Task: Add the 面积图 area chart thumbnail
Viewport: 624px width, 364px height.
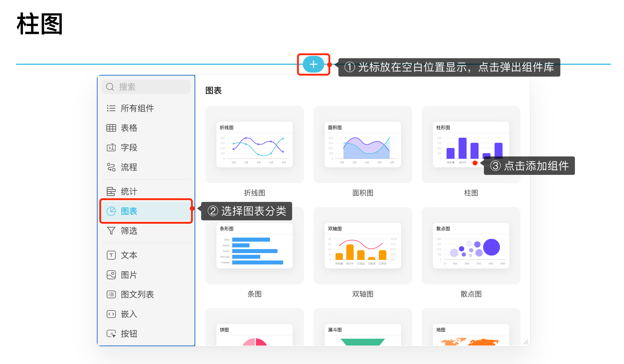Action: pyautogui.click(x=363, y=145)
